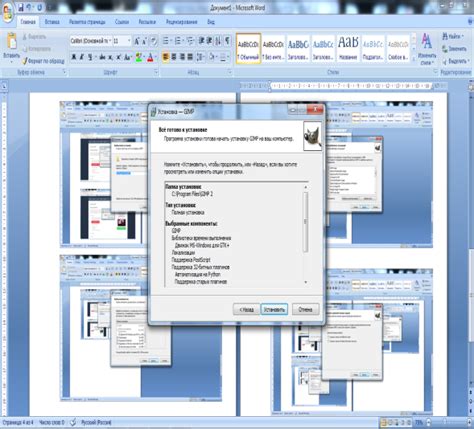This screenshot has height=429, width=474.
Task: Click the Русский (Россия) language indicator
Action: coord(96,422)
